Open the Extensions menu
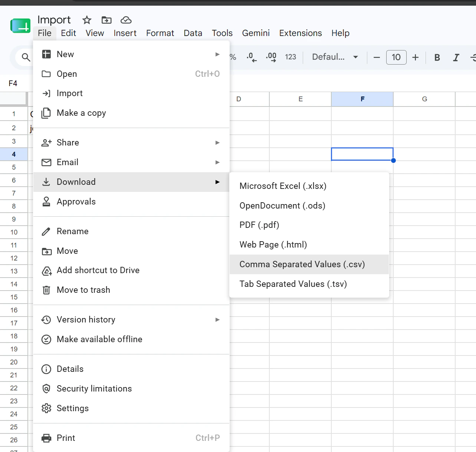 pos(301,33)
